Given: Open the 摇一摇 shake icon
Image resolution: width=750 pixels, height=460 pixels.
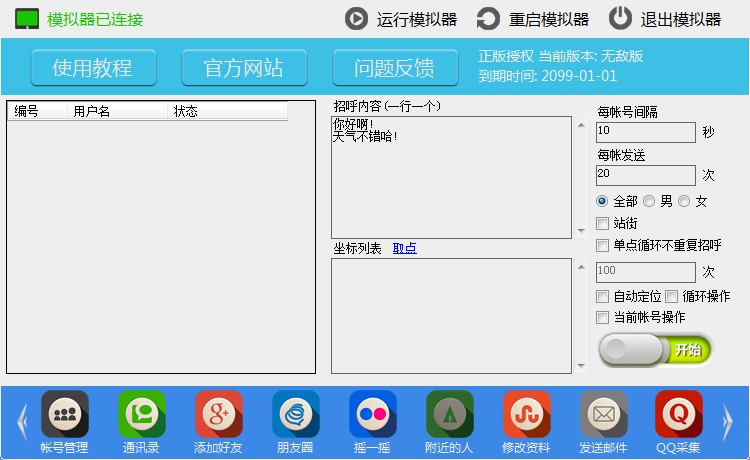Looking at the screenshot, I should tap(373, 414).
